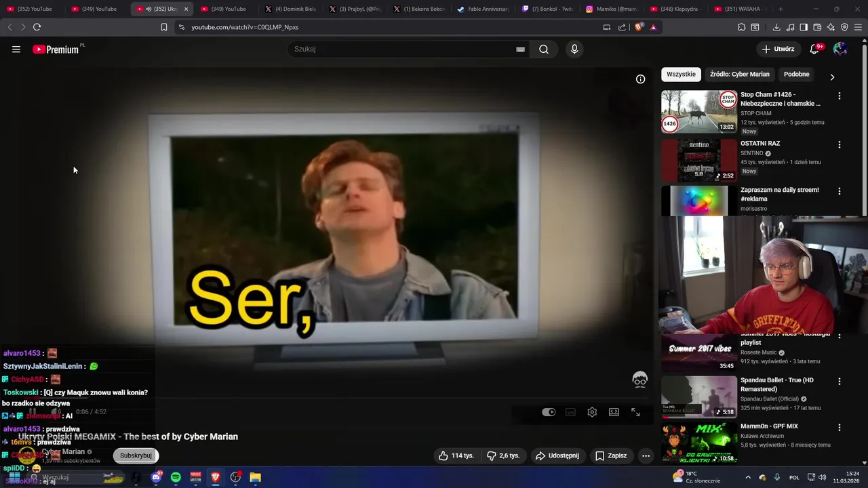Click the Utwórz create button
Screen dimensions: 868x488
[778, 49]
